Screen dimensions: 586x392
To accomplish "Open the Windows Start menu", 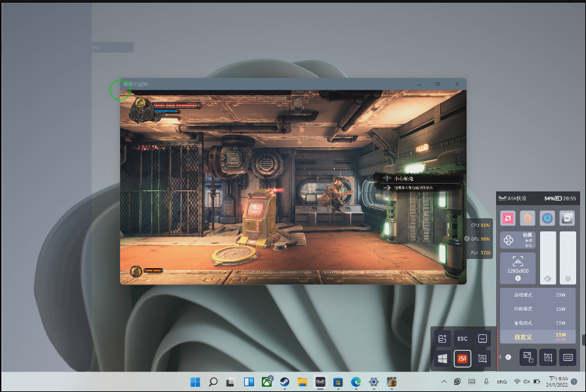I will (x=195, y=382).
